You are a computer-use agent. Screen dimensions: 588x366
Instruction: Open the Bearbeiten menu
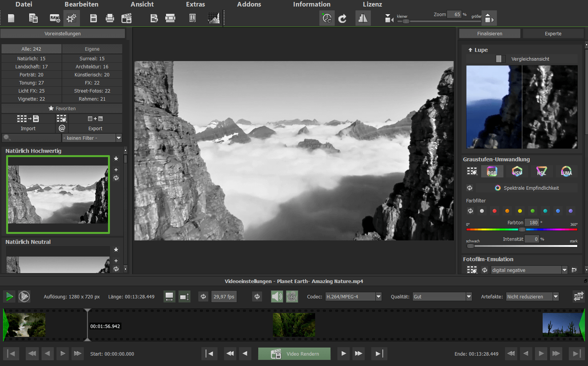tap(81, 4)
